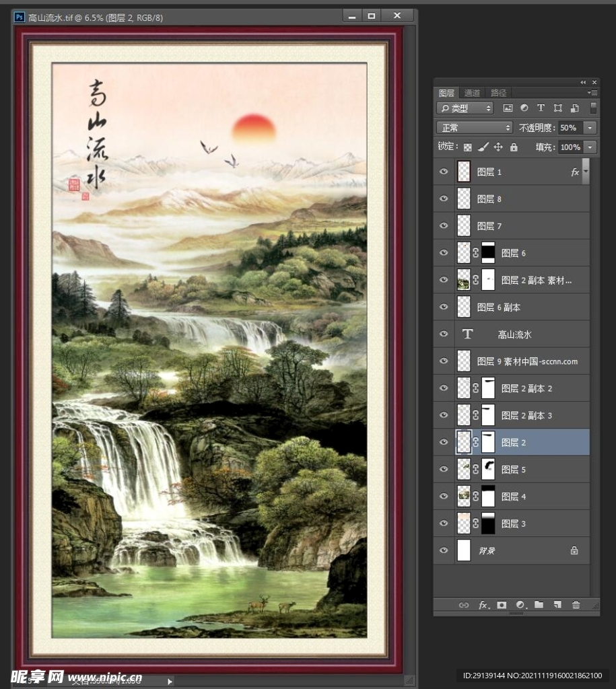Click the Create new layer icon
Screen dimensions: 616x689
[557, 605]
